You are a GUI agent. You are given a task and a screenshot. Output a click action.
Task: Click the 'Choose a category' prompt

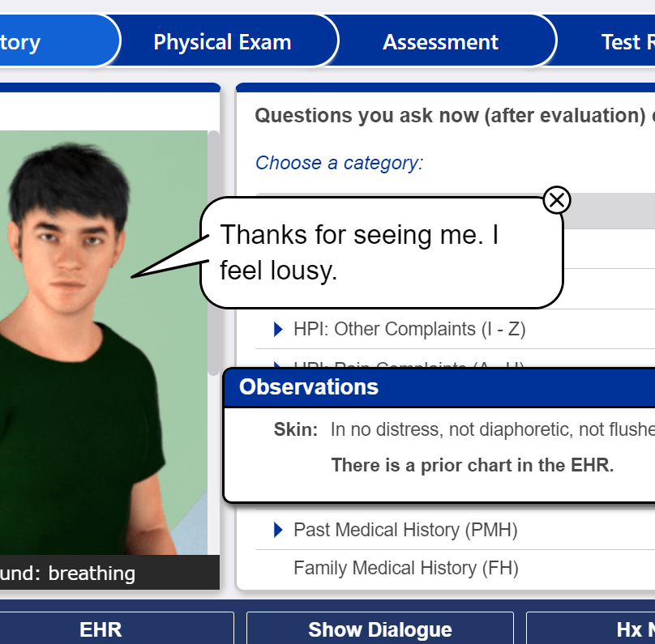point(339,163)
